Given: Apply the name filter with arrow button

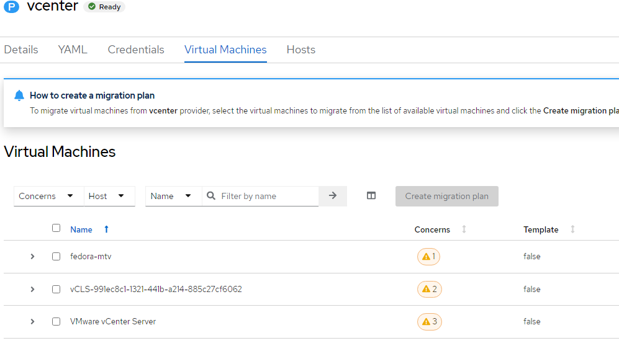Looking at the screenshot, I should click(x=333, y=196).
